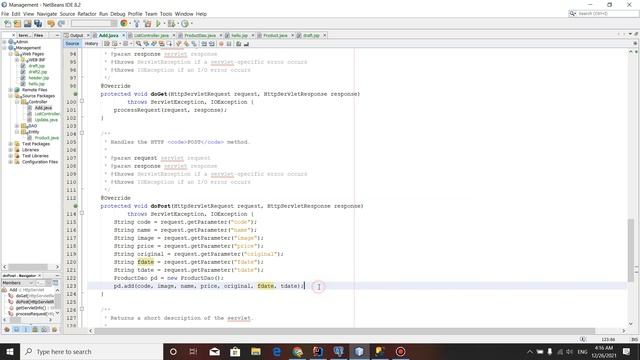Viewport: 640px width, 360px height.
Task: Click the Undo toolbar icon
Action: [51, 24]
